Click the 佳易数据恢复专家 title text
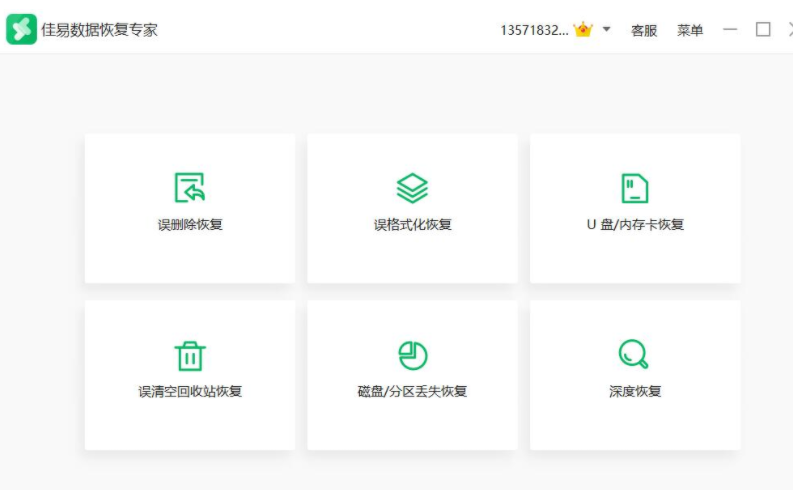The height and width of the screenshot is (490, 793). pyautogui.click(x=99, y=30)
